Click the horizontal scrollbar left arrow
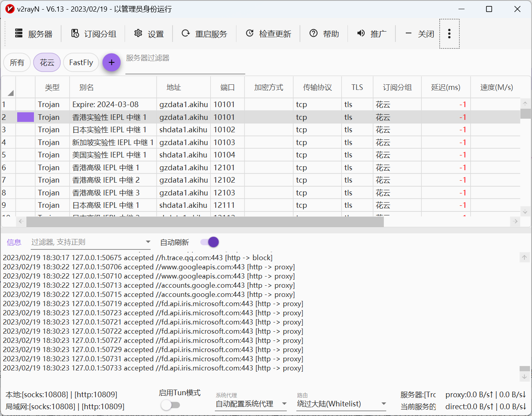Screen dimensions: 532x416 [x=21, y=221]
